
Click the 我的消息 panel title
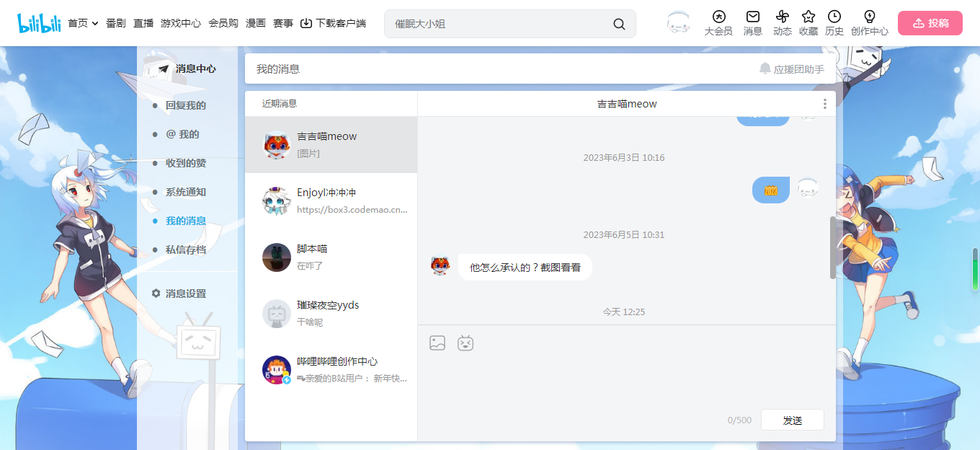[278, 69]
